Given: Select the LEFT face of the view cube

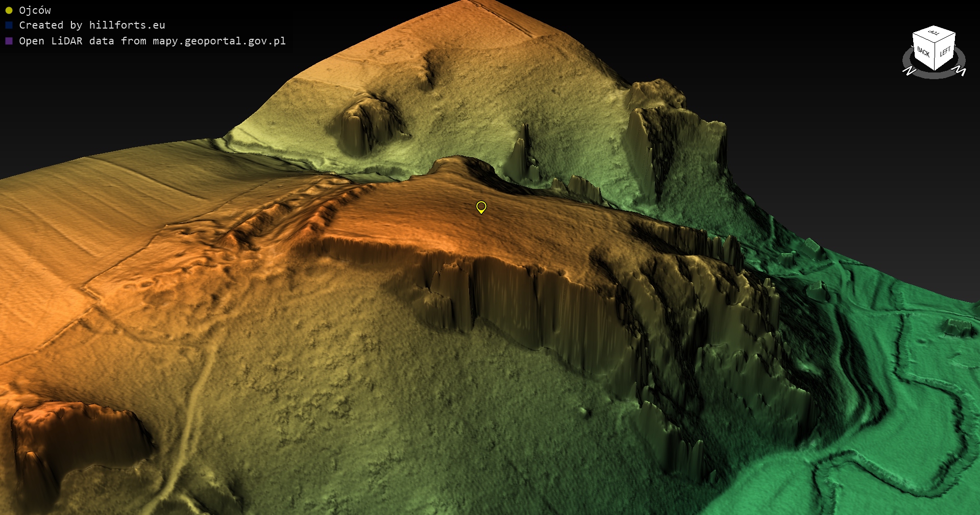Looking at the screenshot, I should [x=945, y=52].
